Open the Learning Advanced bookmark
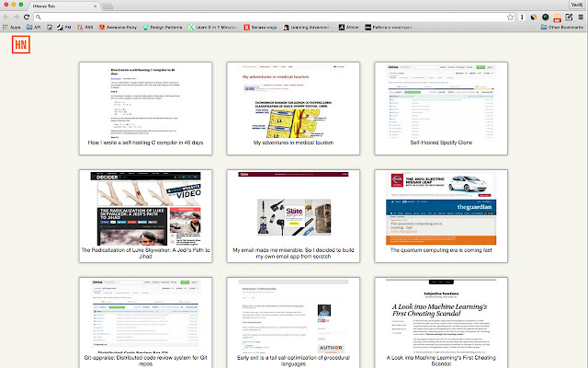This screenshot has width=588, height=368. pyautogui.click(x=308, y=27)
